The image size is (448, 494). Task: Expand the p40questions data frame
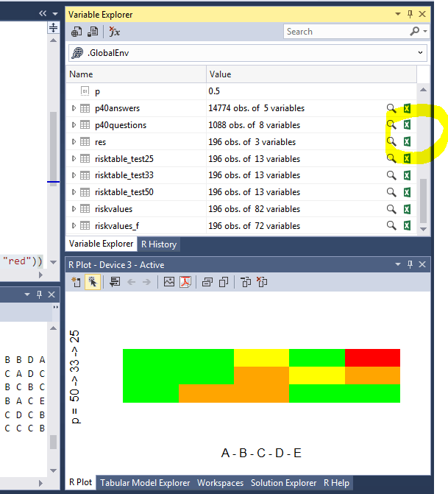click(74, 124)
